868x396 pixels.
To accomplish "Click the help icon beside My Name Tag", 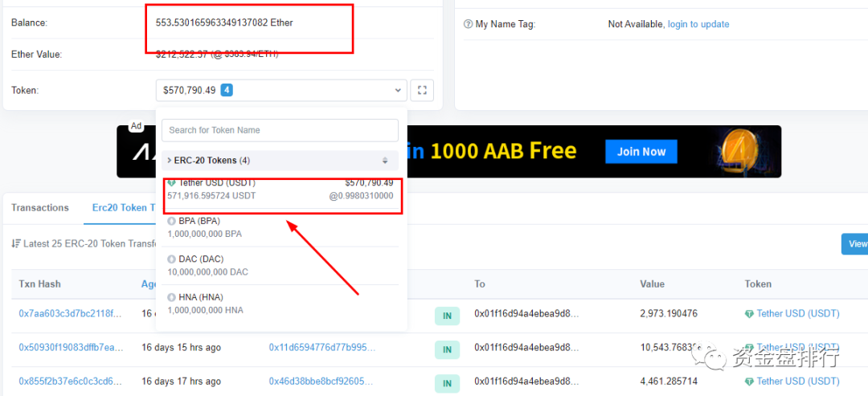I will tap(469, 24).
